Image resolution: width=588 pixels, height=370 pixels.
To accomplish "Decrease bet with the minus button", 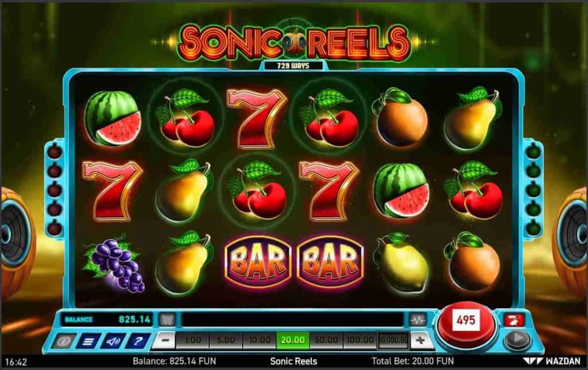I will [x=164, y=340].
